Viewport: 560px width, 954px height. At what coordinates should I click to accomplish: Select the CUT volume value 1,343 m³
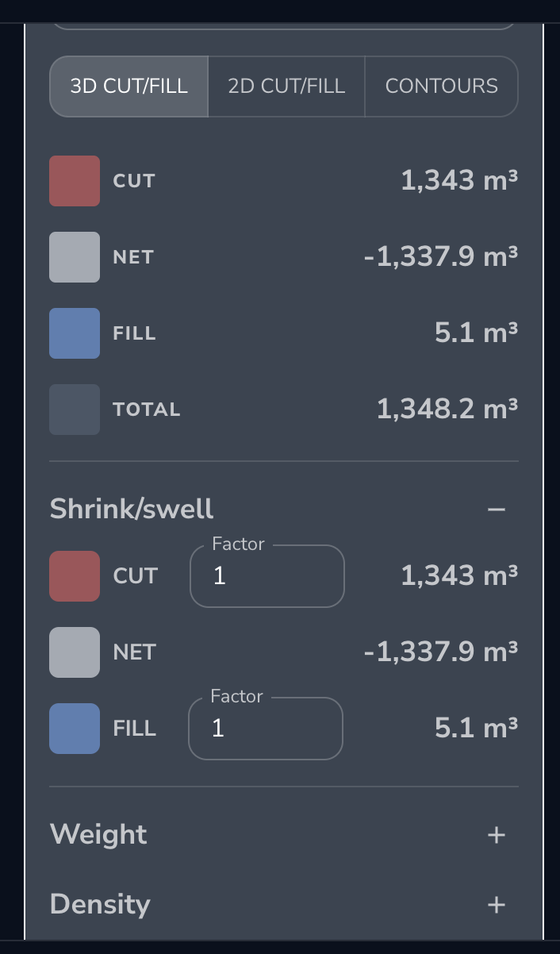tap(458, 180)
